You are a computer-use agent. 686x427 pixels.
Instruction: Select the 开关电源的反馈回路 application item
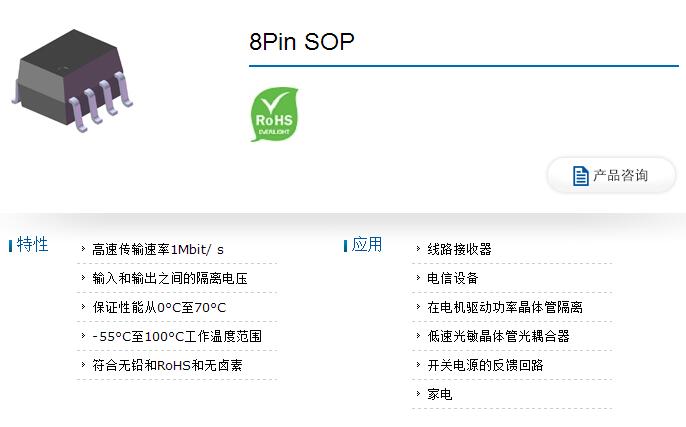(x=485, y=365)
